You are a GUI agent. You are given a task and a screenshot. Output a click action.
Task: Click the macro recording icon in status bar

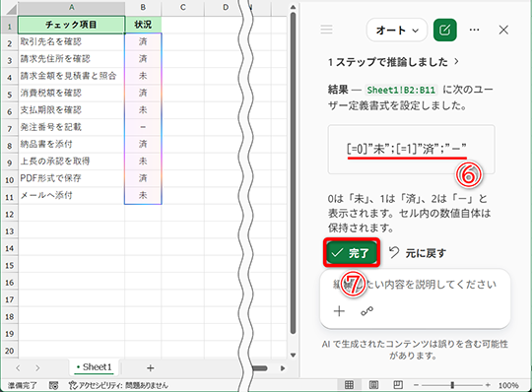click(x=53, y=385)
